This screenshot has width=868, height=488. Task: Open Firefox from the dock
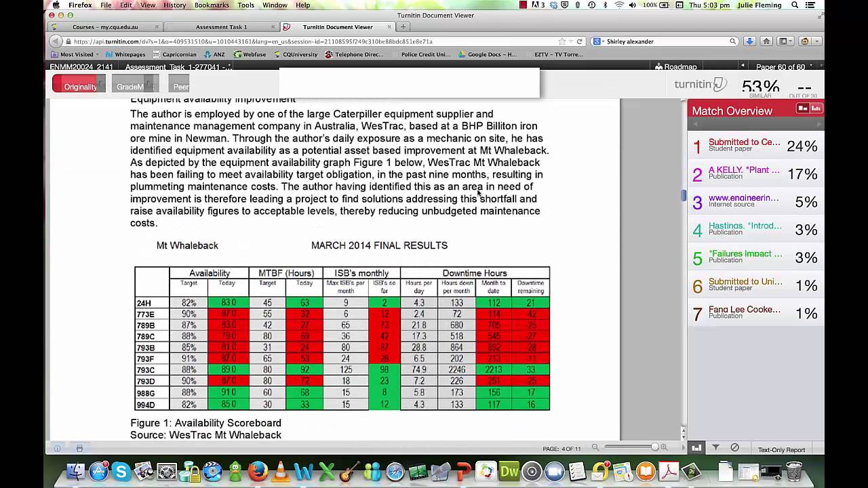click(x=258, y=471)
